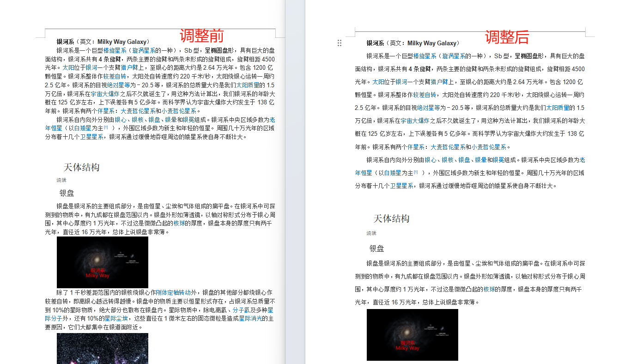Click the 伴星系 link in left document
This screenshot has height=364, width=631.
[x=106, y=111]
